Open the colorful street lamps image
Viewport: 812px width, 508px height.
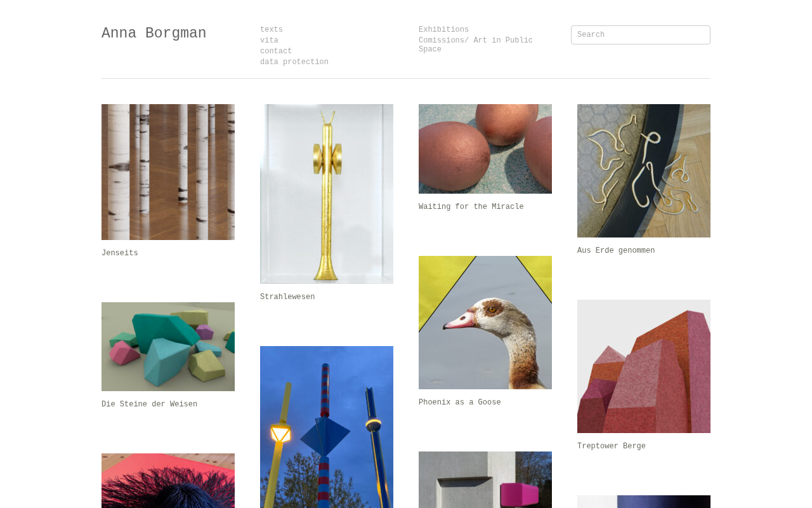point(327,427)
